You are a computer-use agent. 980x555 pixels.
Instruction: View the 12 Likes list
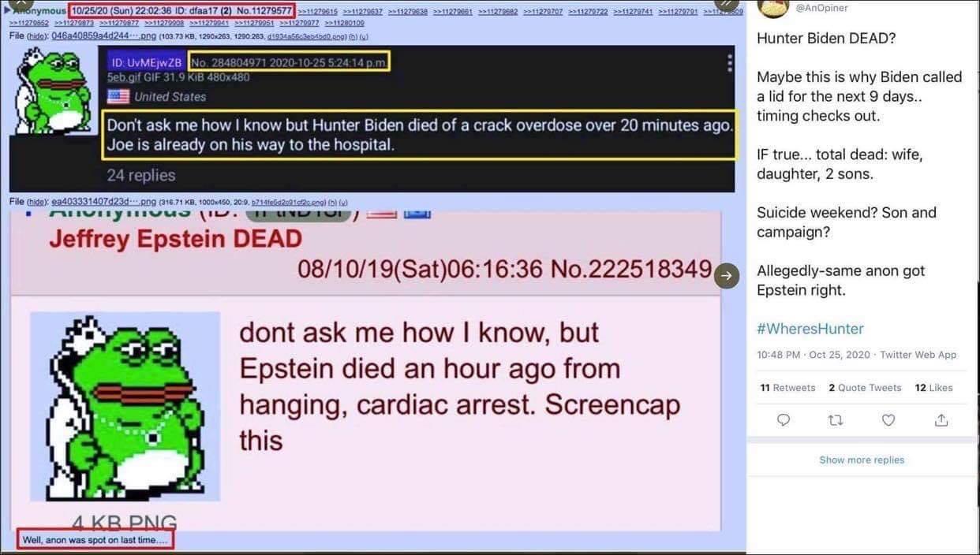point(933,387)
